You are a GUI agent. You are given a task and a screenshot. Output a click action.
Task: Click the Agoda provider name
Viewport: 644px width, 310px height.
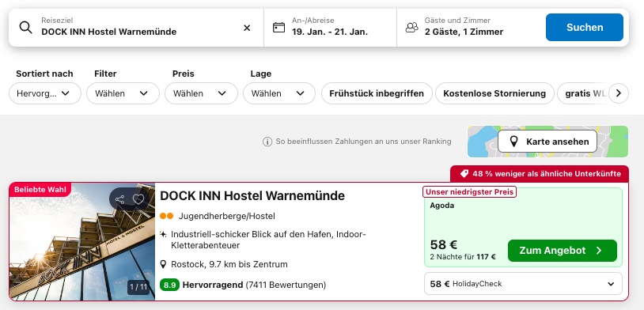point(442,206)
